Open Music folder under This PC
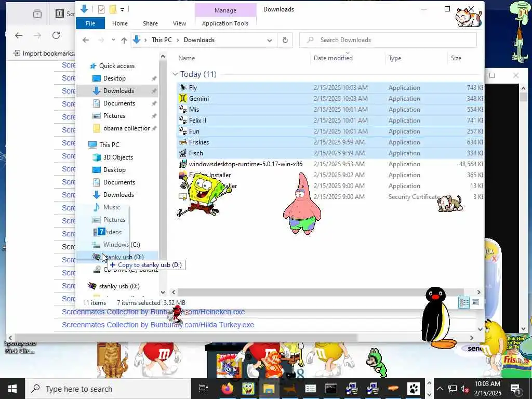This screenshot has height=399, width=532. (111, 207)
